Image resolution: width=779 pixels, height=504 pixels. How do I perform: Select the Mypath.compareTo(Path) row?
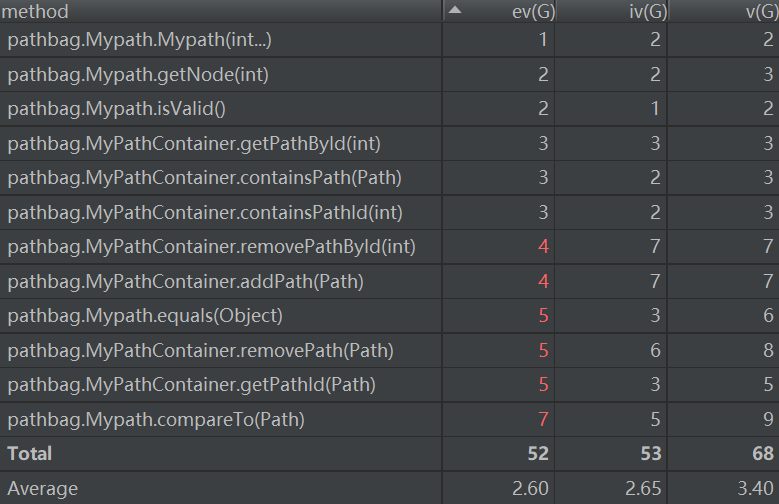156,420
